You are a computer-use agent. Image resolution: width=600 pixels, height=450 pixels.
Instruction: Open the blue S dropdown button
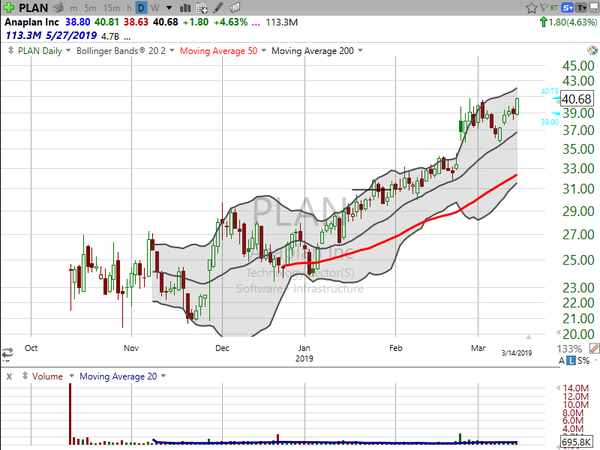567,8
